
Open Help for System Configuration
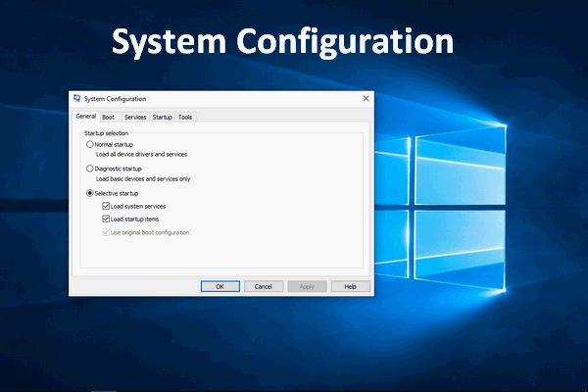pyautogui.click(x=350, y=286)
